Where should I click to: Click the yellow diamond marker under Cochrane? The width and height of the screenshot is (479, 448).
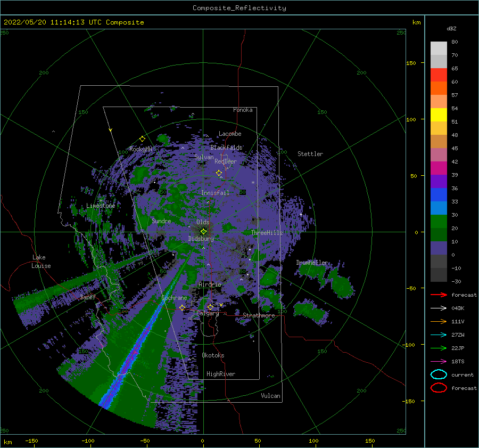[x=183, y=307]
